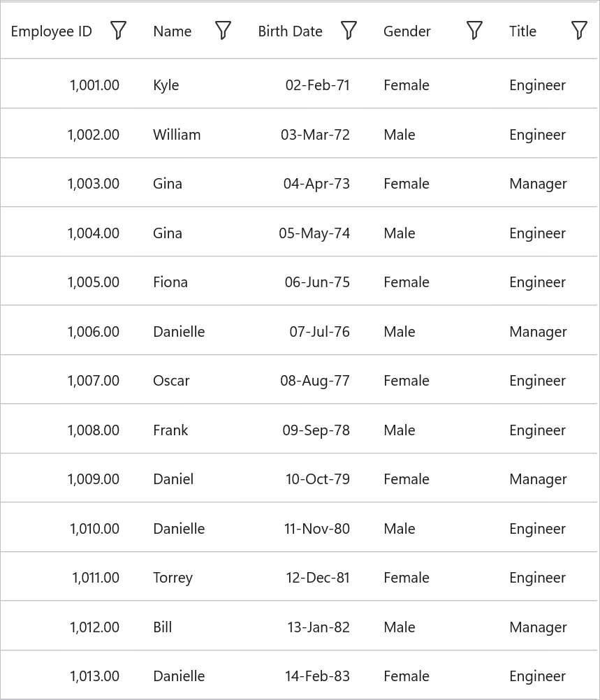Click the Title column header label
Image resolution: width=600 pixels, height=700 pixels.
[522, 31]
